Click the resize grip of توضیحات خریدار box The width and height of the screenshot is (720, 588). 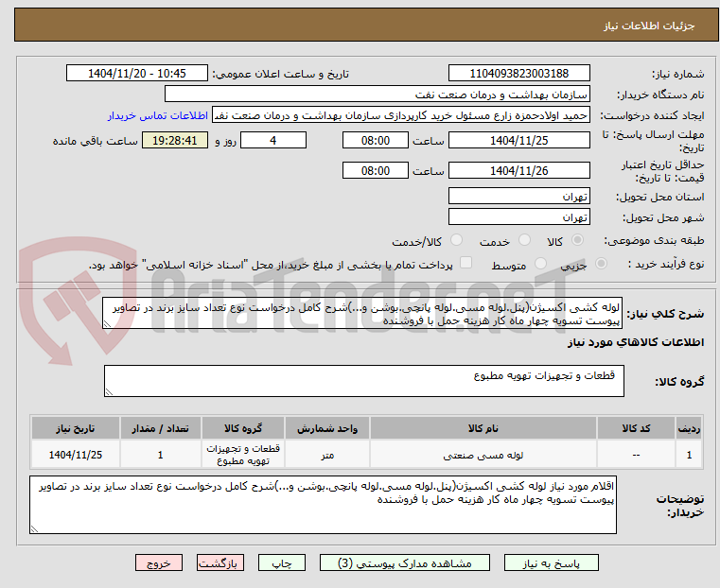(34, 528)
